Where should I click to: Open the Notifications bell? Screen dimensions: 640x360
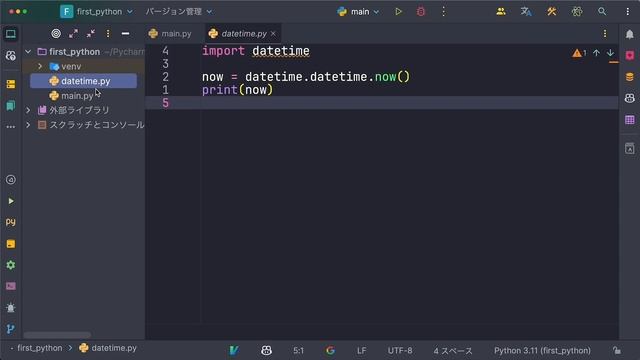tap(630, 34)
